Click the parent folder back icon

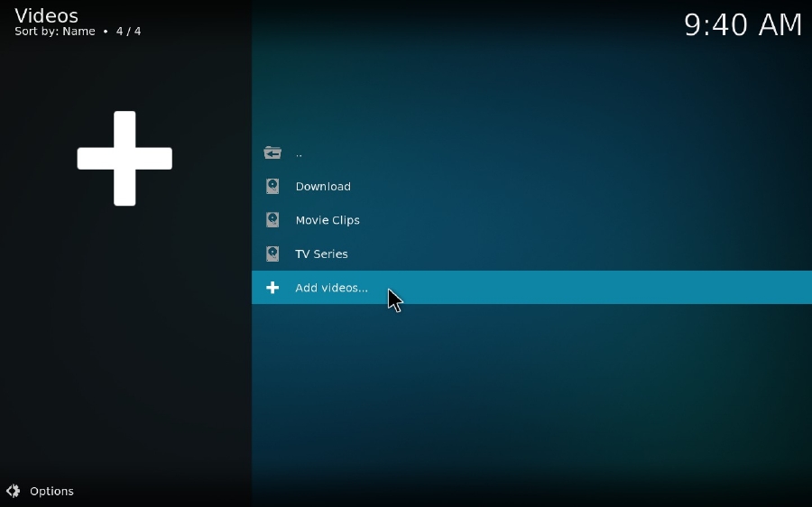coord(272,152)
